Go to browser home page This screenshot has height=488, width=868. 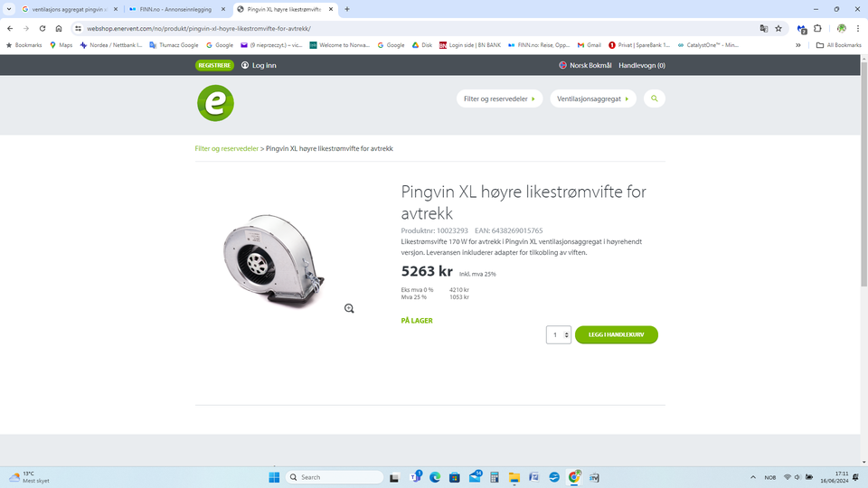click(x=59, y=28)
